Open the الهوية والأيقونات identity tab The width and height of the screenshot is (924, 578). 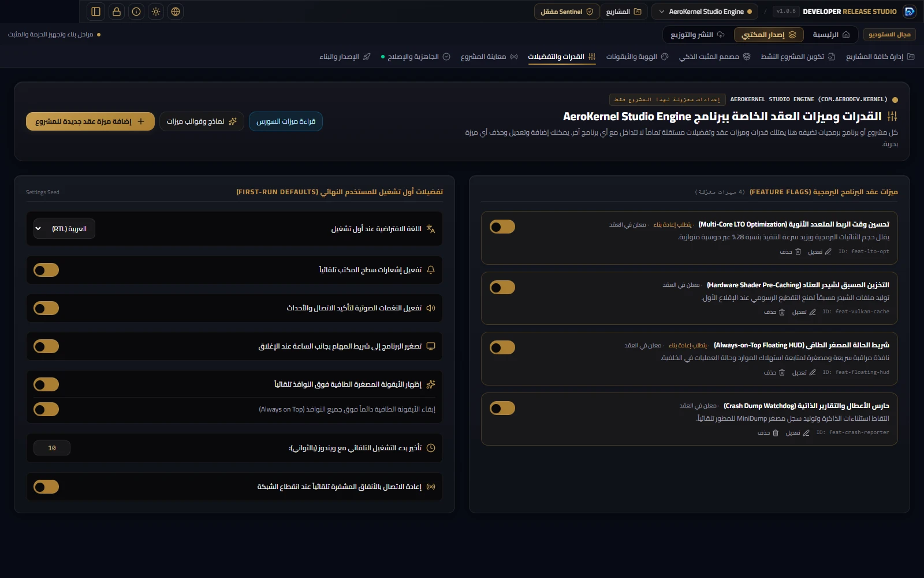637,57
